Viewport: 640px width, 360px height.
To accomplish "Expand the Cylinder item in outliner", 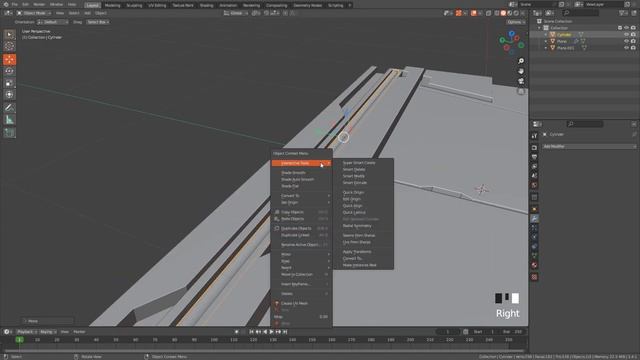I will 546,35.
